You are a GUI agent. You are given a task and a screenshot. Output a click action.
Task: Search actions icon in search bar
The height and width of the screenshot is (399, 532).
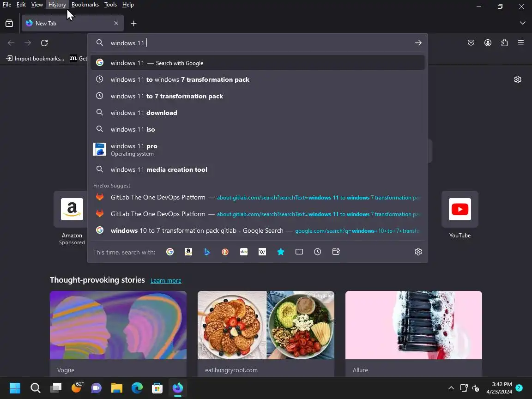click(336, 252)
